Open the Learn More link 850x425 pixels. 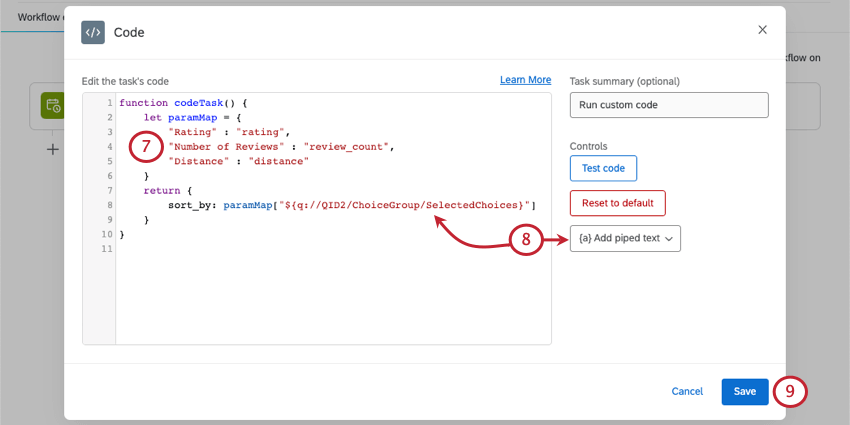tap(525, 80)
